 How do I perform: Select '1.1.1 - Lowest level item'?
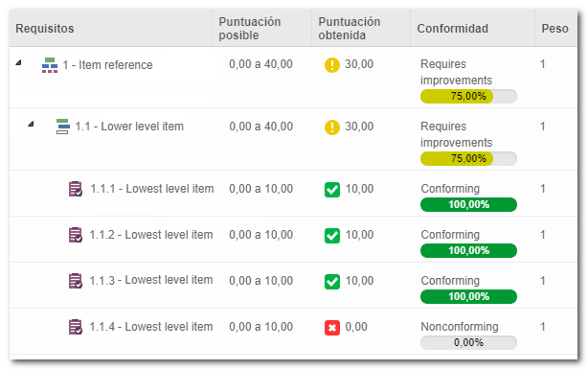pyautogui.click(x=152, y=189)
